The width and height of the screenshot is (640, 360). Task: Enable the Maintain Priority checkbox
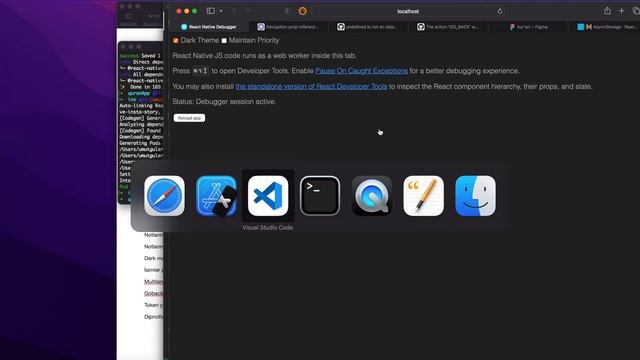tap(224, 40)
